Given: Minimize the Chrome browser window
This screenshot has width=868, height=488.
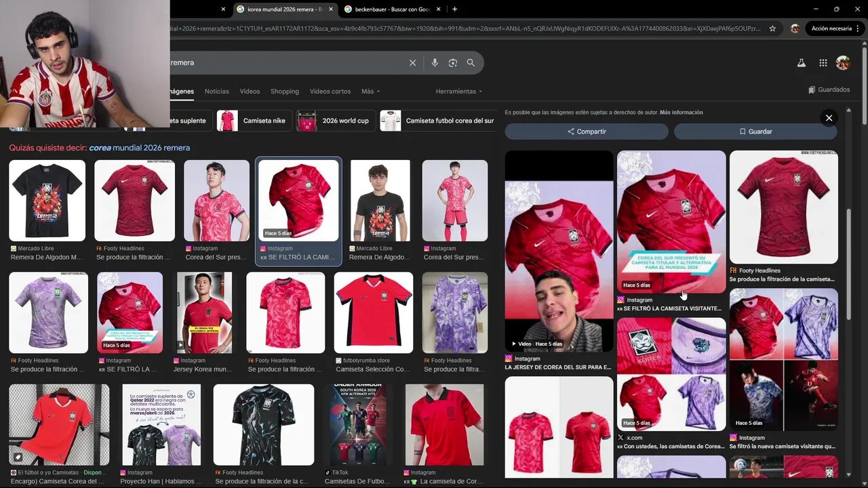Looking at the screenshot, I should pos(816,9).
